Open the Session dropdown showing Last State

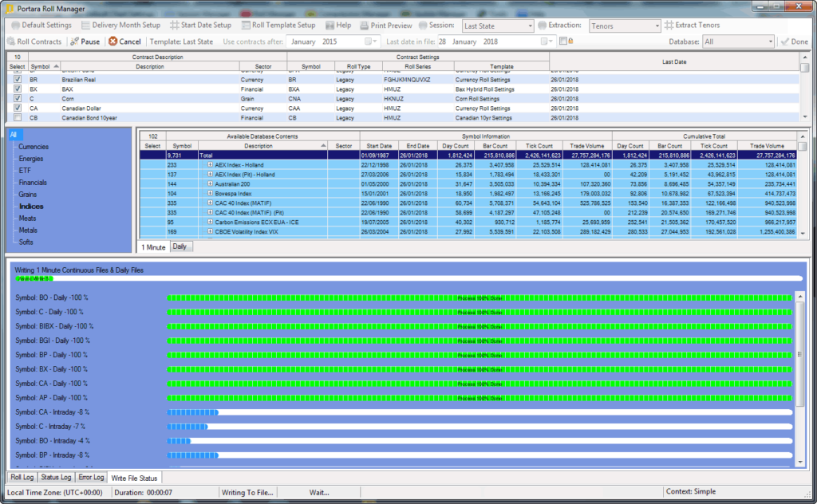[498, 26]
